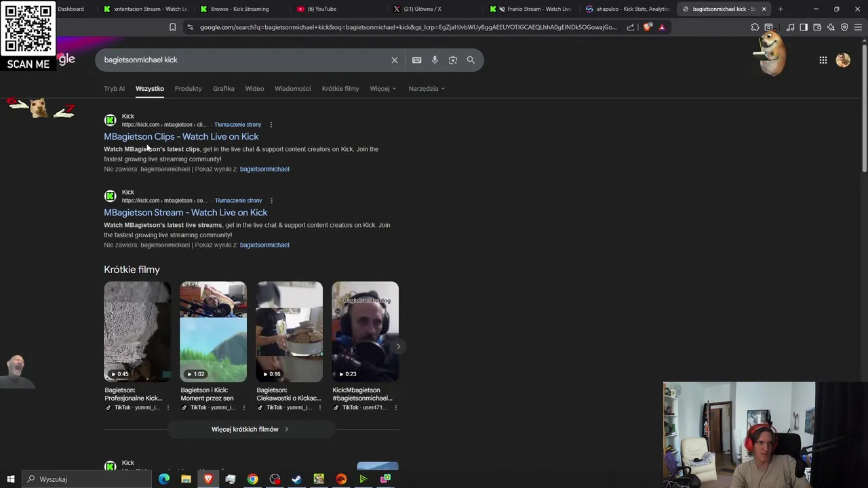Play the Bagietson: Profesjonalne Kick short video

pos(137,331)
